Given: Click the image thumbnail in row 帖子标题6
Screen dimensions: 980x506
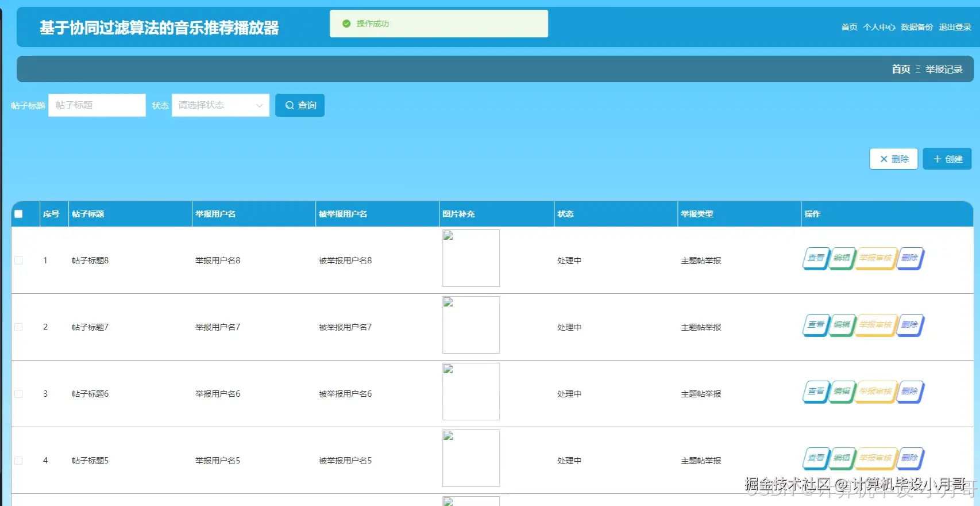Looking at the screenshot, I should pos(471,392).
